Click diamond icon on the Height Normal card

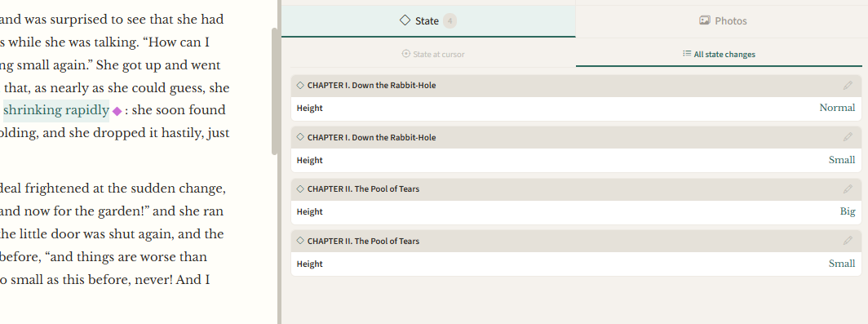300,86
